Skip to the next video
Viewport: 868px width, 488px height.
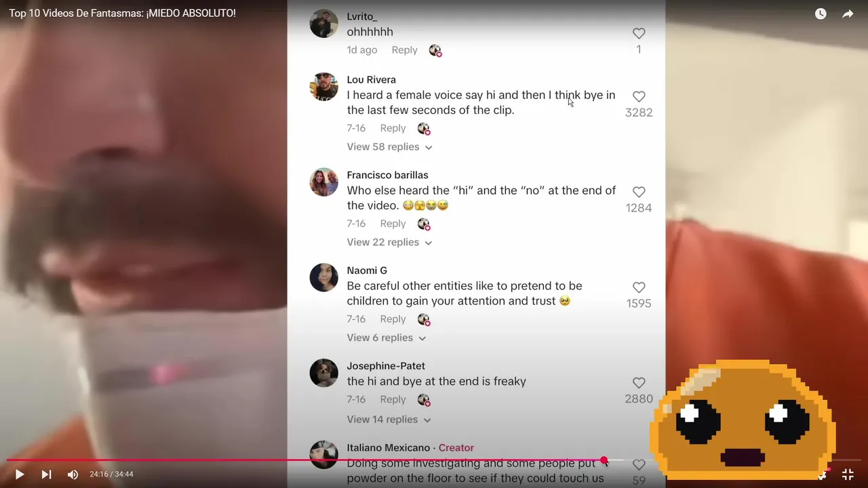pos(46,474)
